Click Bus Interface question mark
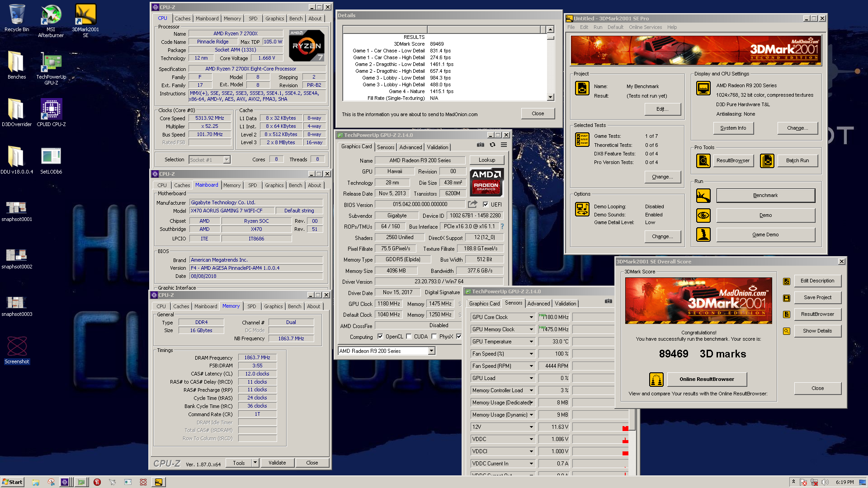This screenshot has height=488, width=868. coord(502,226)
